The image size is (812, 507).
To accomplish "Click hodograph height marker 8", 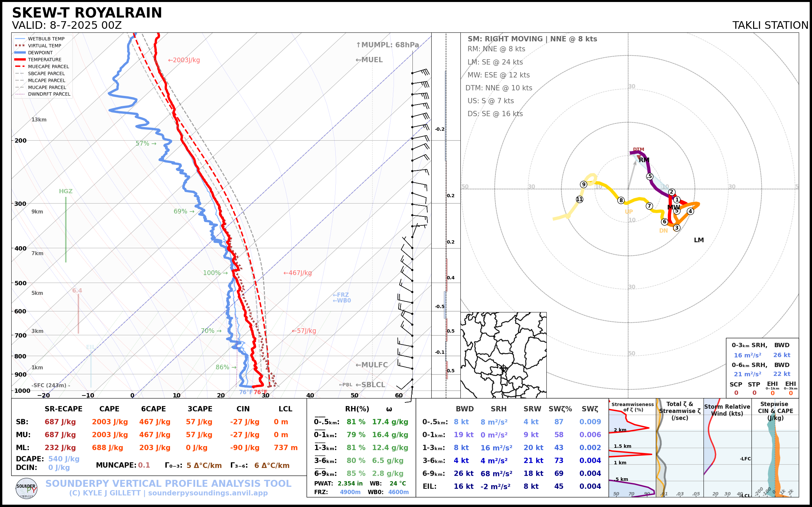I will [621, 200].
